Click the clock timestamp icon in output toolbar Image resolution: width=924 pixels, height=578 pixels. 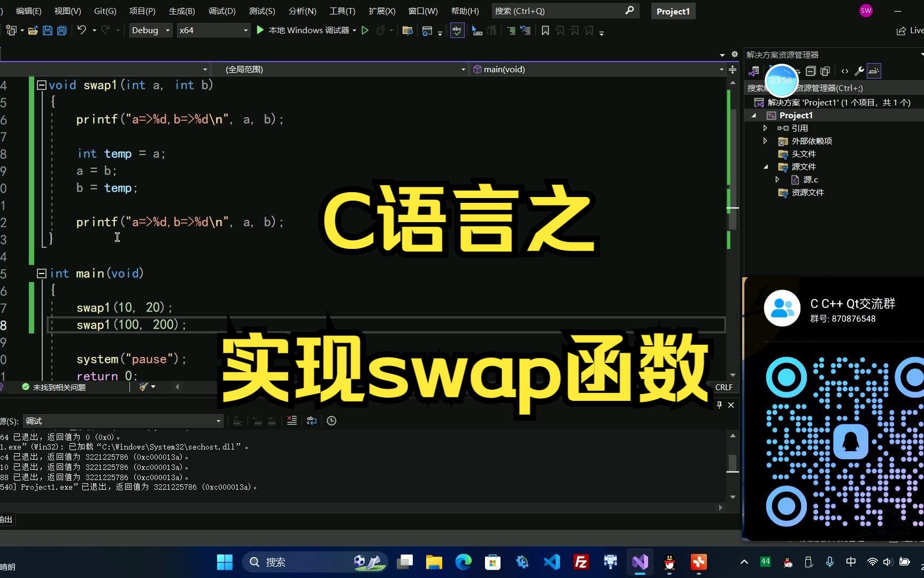(x=332, y=421)
